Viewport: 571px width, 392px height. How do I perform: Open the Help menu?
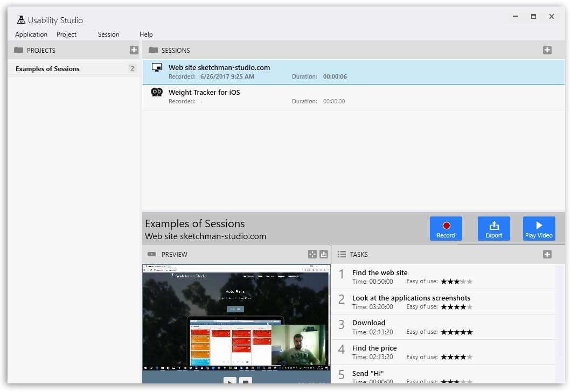click(x=146, y=34)
